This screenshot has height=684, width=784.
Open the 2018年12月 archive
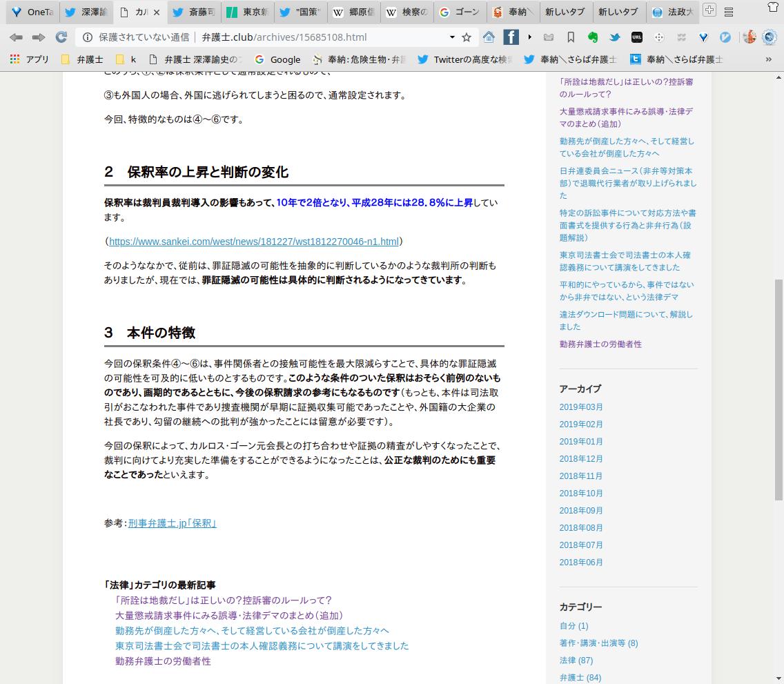coord(581,458)
